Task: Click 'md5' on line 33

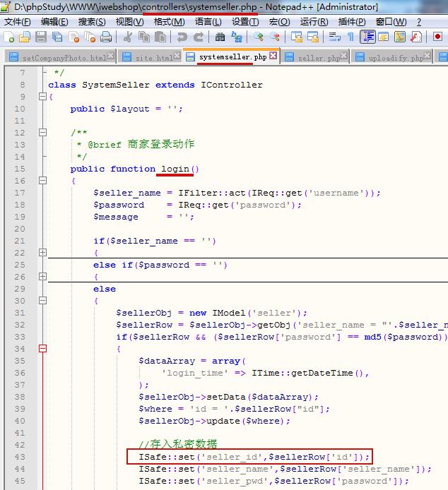Action: (x=372, y=337)
